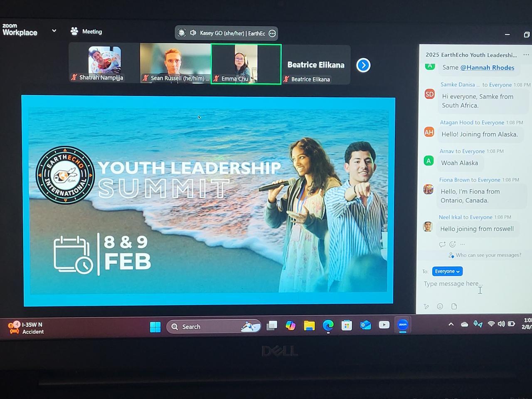Open the Zoom Workplace dropdown chevron
Viewport: 532px width, 399px height.
tap(54, 31)
